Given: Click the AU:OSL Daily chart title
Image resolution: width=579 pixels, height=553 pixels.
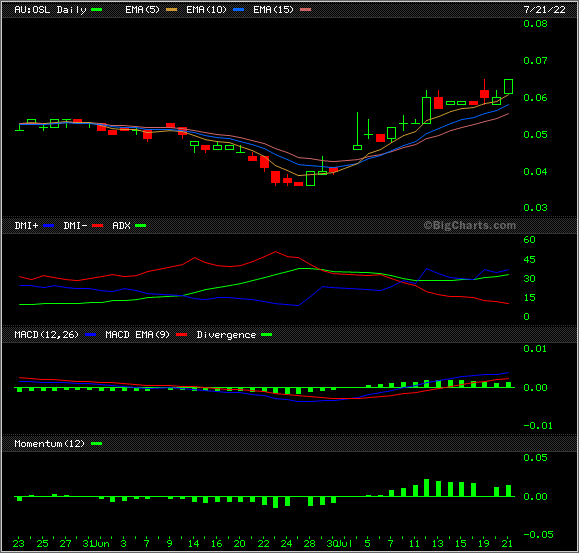Looking at the screenshot, I should pyautogui.click(x=50, y=10).
